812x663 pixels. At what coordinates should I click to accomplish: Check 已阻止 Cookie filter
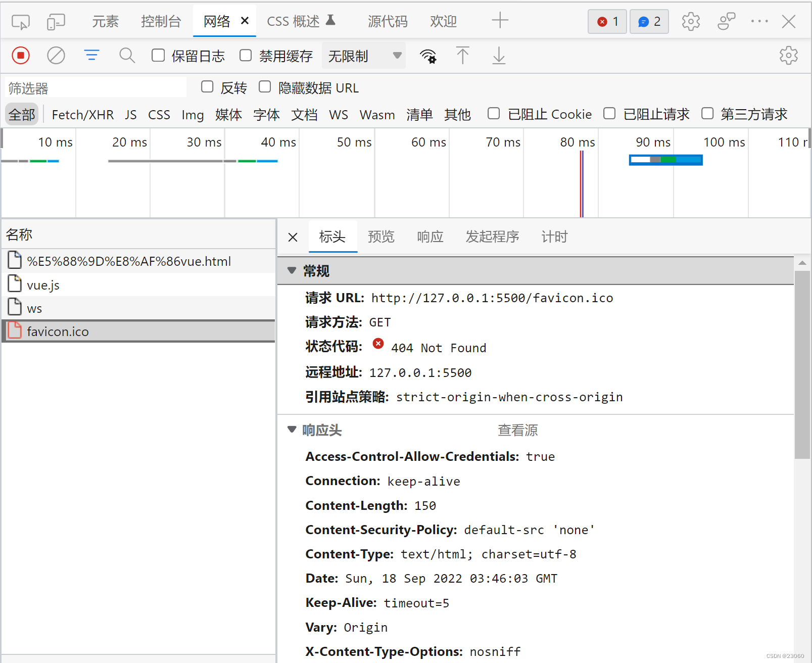pos(494,113)
